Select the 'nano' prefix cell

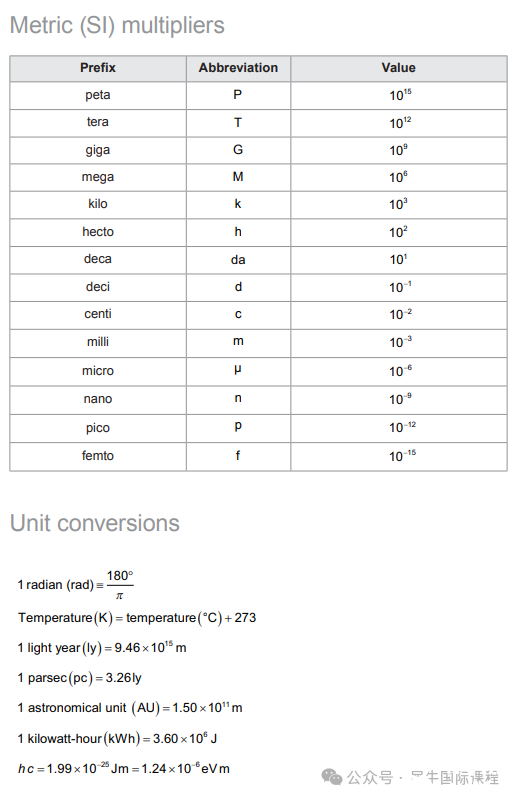(x=98, y=399)
